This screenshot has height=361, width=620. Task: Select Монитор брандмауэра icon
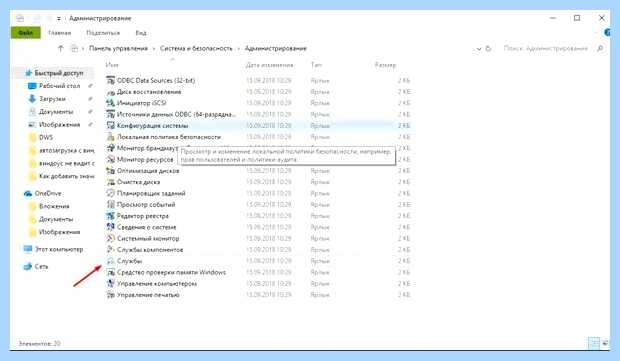point(111,148)
